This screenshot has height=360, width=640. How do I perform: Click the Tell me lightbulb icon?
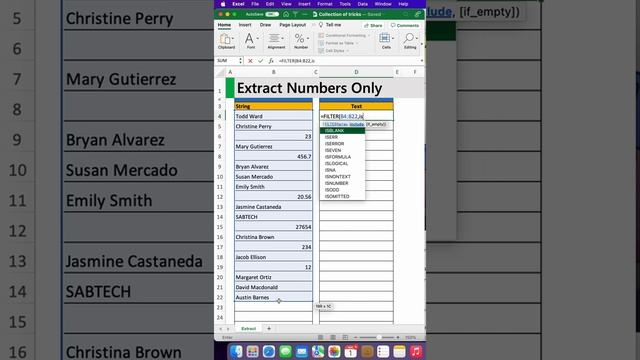coord(321,25)
